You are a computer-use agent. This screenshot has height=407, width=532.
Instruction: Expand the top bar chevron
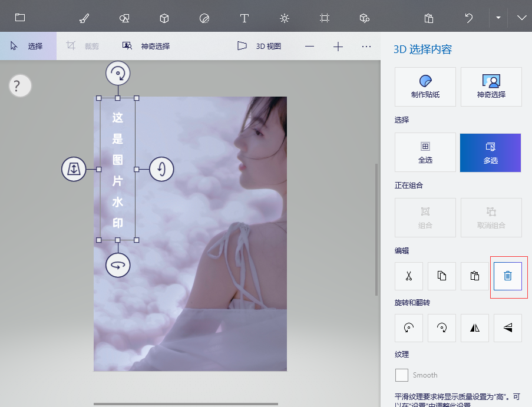(521, 18)
